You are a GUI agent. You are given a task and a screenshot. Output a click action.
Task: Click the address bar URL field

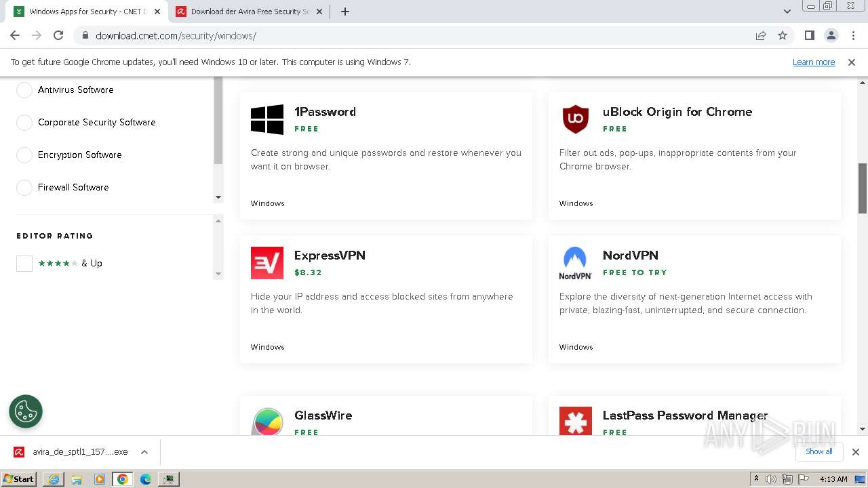click(419, 36)
